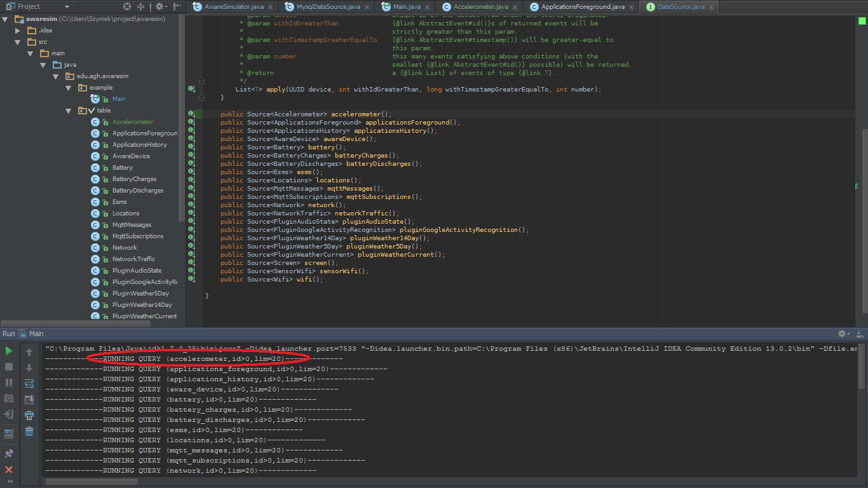Select the Battery class in project tree
Image resolution: width=868 pixels, height=488 pixels.
[x=122, y=168]
